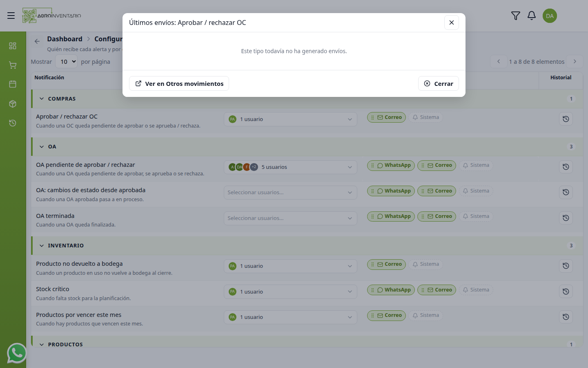The width and height of the screenshot is (588, 368).
Task: View history for OA pendiente de aprobar
Action: pyautogui.click(x=566, y=167)
